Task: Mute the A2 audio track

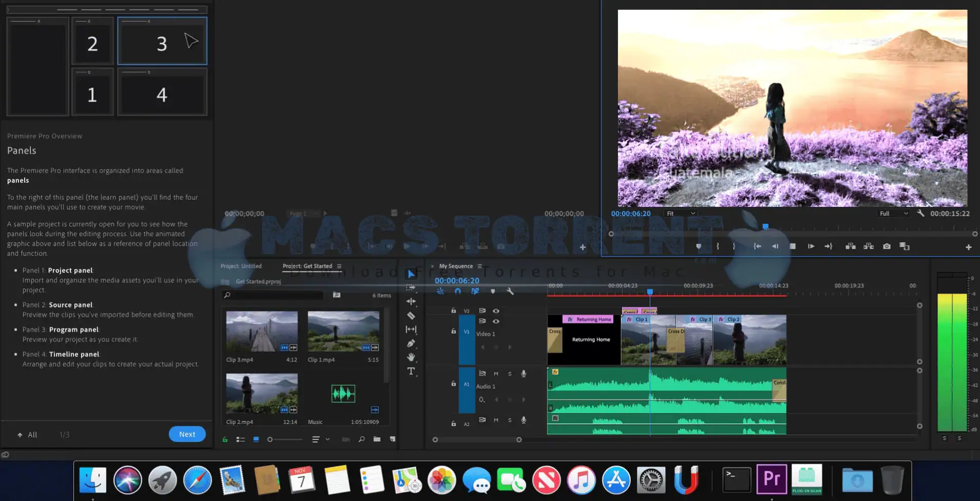Action: [496, 420]
